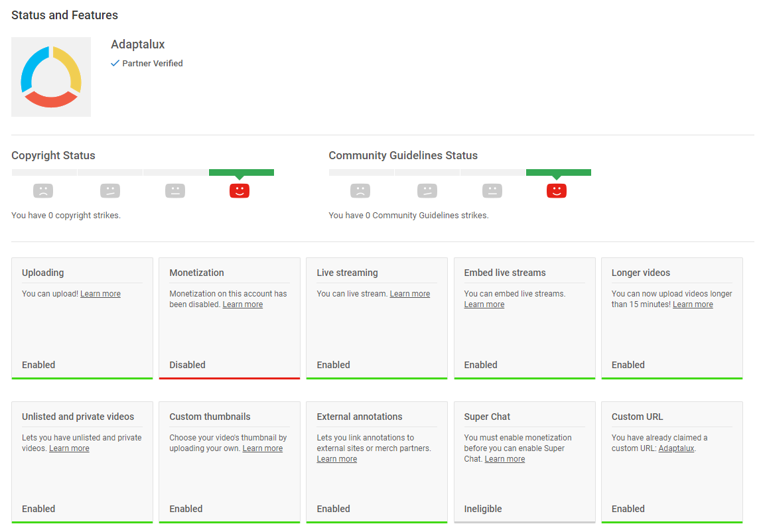Open Learn more link in Super Chat card

(505, 459)
